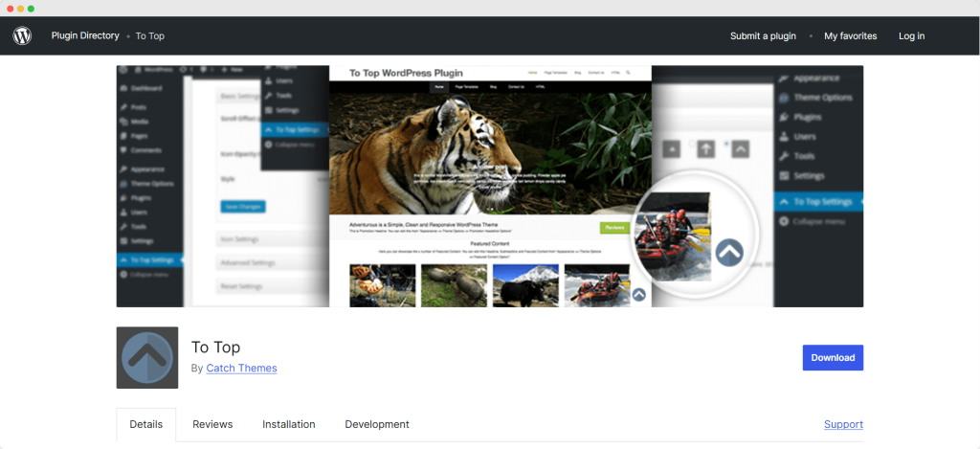The width and height of the screenshot is (980, 449).
Task: Go to My favorites
Action: coord(850,35)
